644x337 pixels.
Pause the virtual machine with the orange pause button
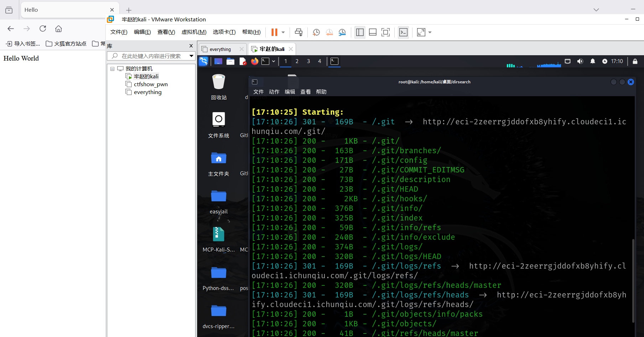coord(274,32)
